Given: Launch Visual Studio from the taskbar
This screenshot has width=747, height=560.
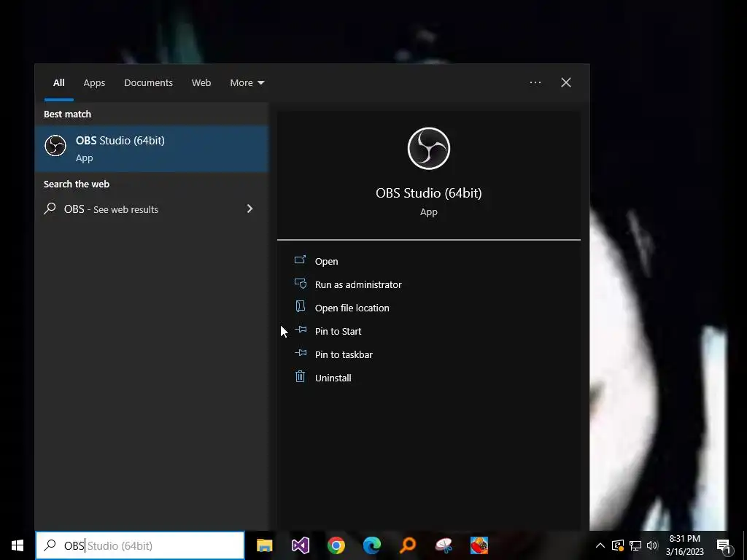Looking at the screenshot, I should click(x=300, y=545).
